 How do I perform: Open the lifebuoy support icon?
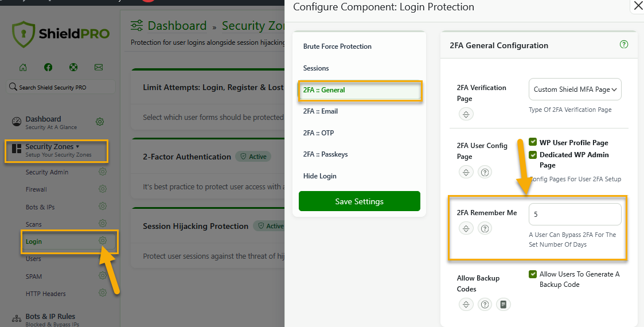[73, 67]
